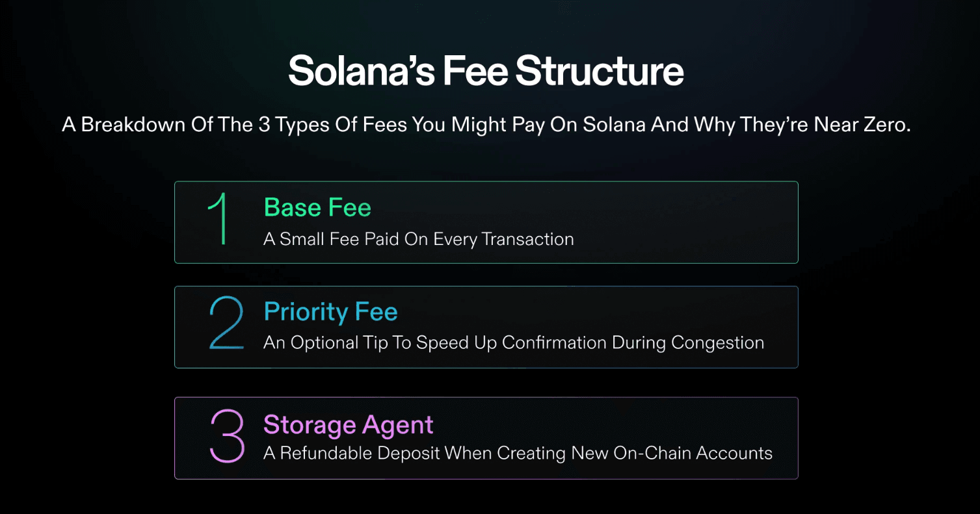Click the word "Transaction" under Base Fee
This screenshot has width=980, height=514.
coord(527,239)
